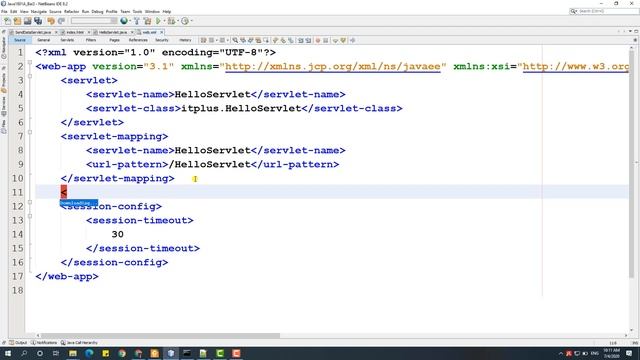Open the Navigate menu
The image size is (640, 360).
(x=39, y=11)
